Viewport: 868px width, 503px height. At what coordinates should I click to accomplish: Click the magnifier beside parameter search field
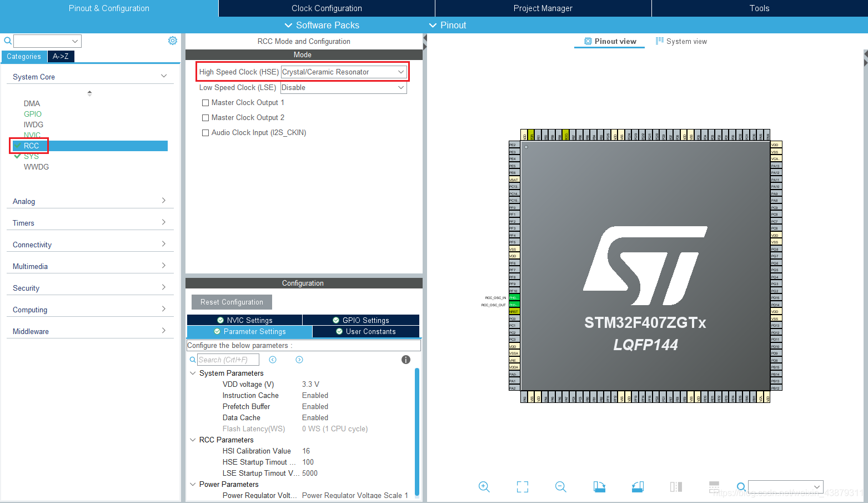click(x=193, y=360)
